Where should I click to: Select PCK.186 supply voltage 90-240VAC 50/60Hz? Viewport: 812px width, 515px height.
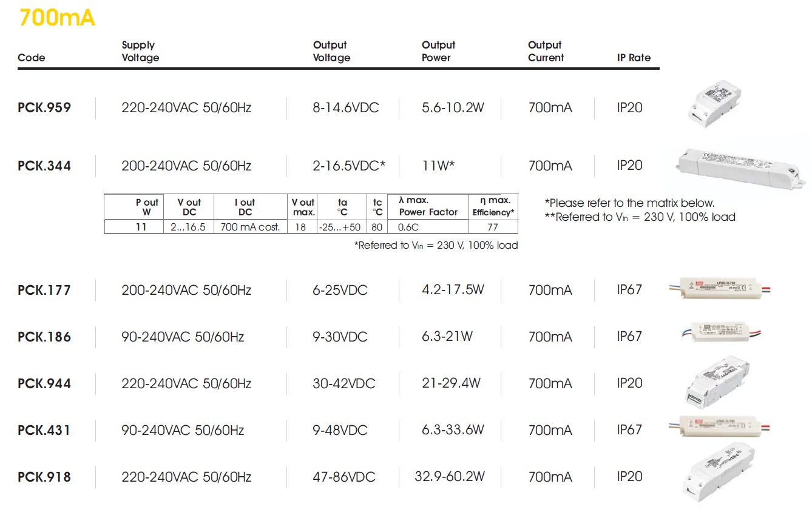(183, 337)
